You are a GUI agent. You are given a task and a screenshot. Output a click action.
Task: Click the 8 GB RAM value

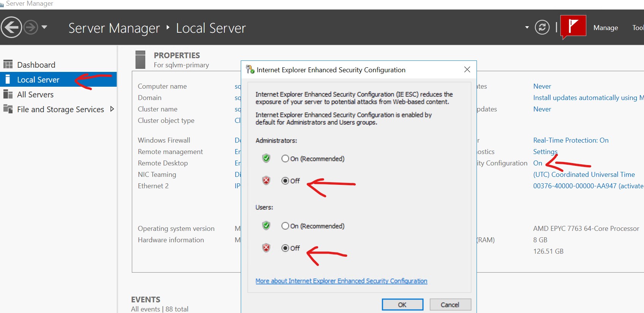coord(540,240)
